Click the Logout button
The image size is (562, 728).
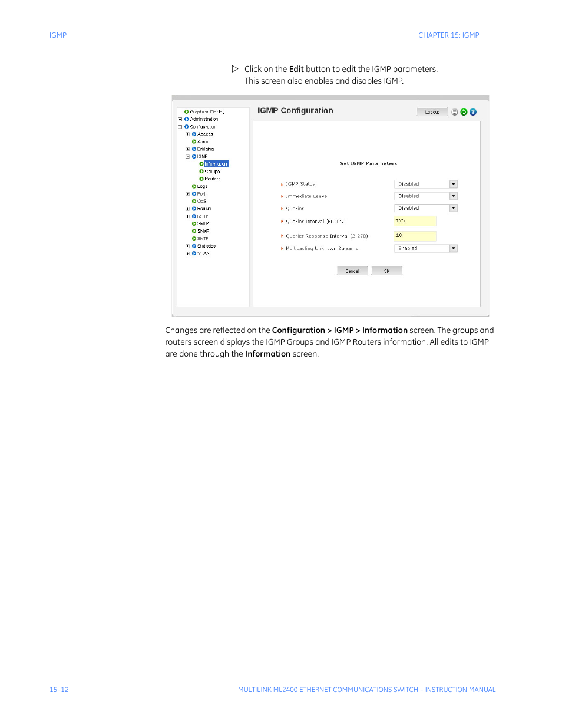432,112
